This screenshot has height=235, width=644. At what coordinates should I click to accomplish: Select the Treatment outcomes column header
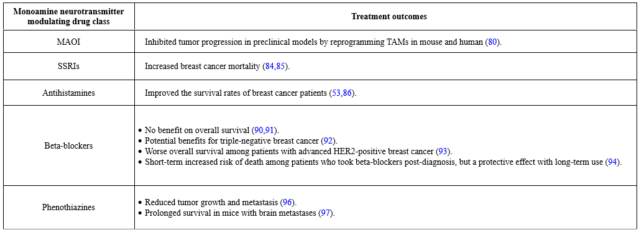(x=389, y=17)
